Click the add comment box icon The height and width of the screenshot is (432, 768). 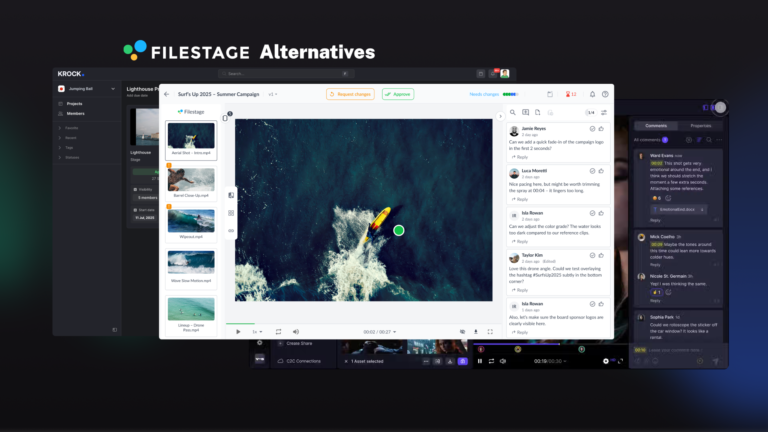click(526, 113)
